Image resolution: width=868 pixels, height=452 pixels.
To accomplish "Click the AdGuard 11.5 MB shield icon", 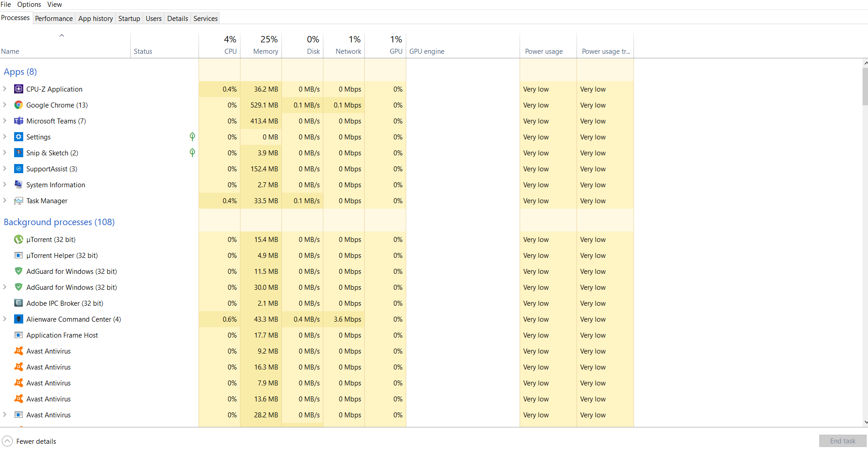I will [19, 271].
